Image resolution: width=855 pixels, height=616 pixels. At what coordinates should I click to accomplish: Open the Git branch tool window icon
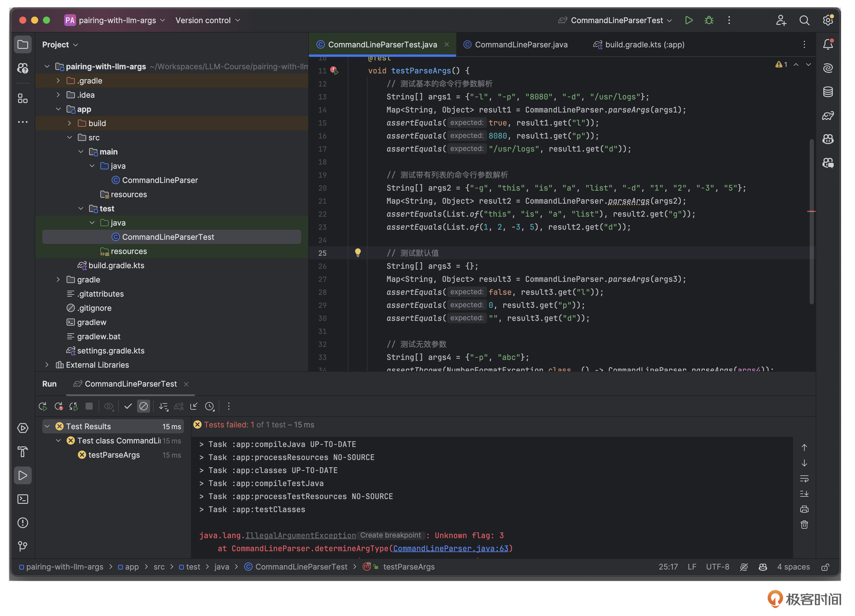(22, 546)
